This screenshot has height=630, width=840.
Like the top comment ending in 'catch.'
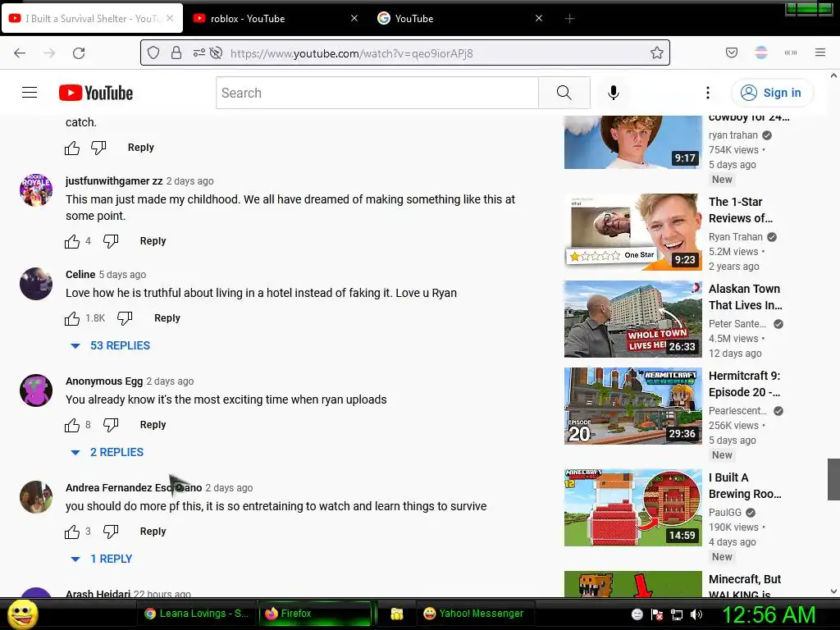pos(72,148)
